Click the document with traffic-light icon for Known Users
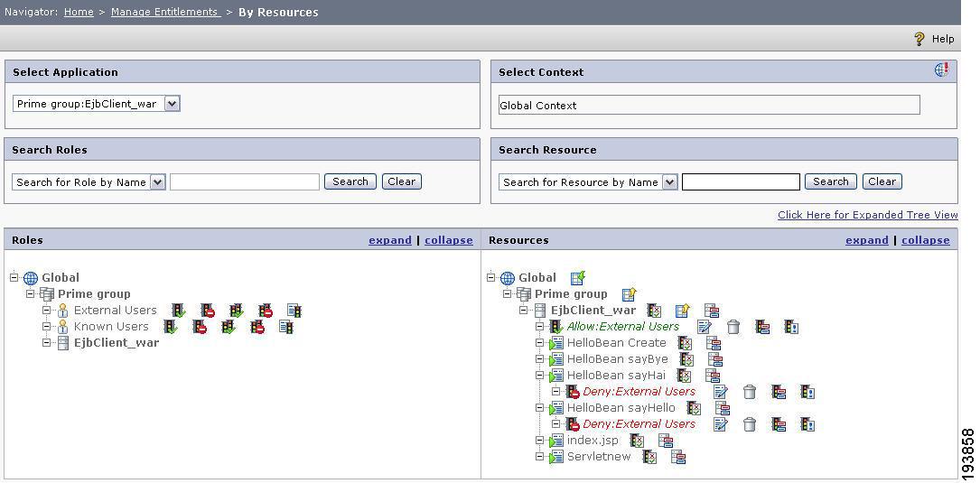 click(x=286, y=327)
